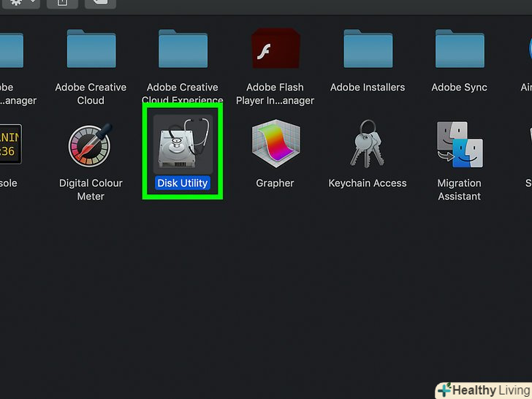Select the Adobe Creative Cloud Experience folder

(x=183, y=48)
